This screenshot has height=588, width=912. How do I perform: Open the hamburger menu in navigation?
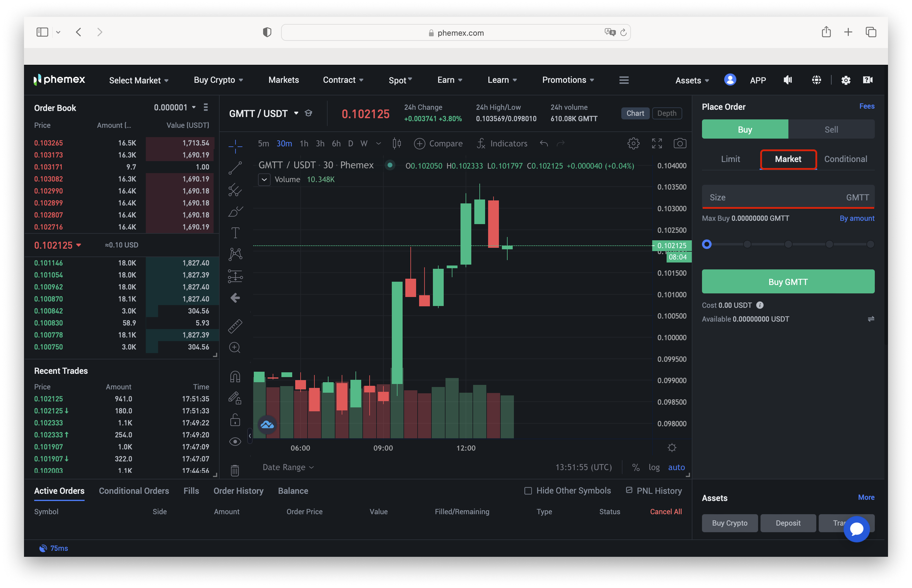click(x=624, y=80)
